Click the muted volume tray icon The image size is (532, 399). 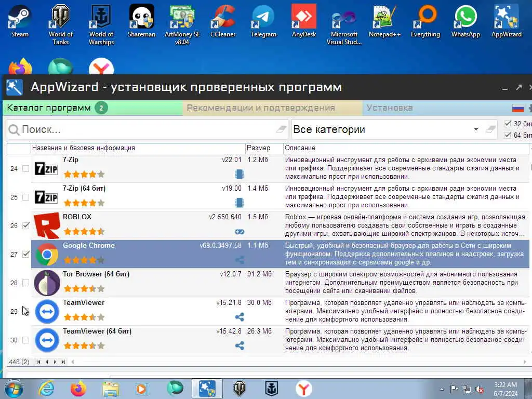(480, 390)
